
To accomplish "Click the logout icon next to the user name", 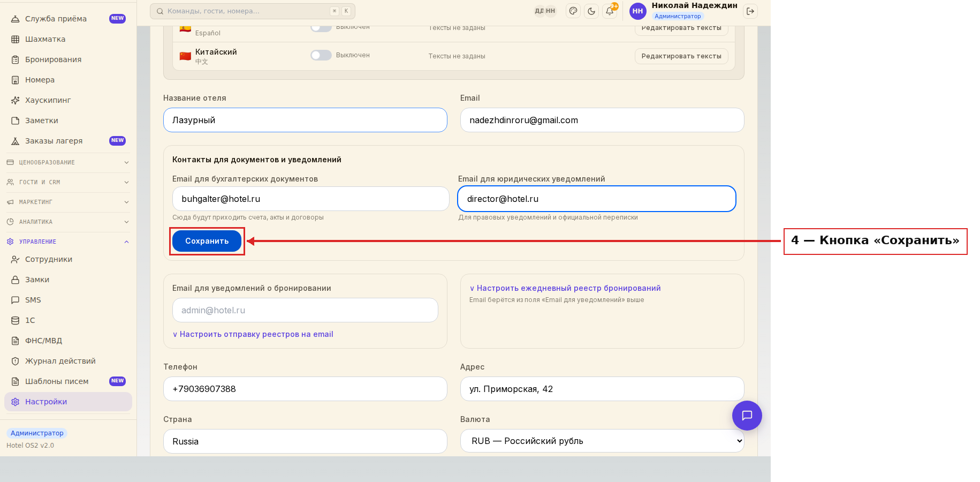I will [750, 11].
